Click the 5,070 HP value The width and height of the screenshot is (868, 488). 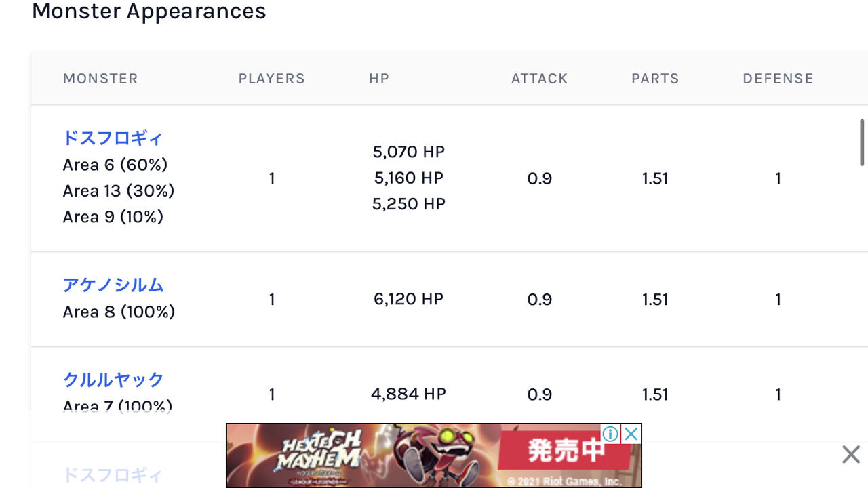(409, 152)
